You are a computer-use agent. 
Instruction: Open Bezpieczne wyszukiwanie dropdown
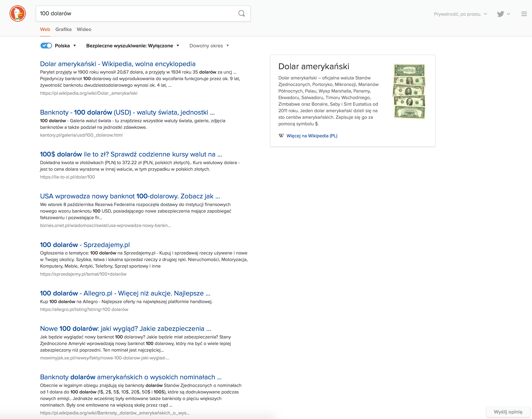pyautogui.click(x=133, y=46)
